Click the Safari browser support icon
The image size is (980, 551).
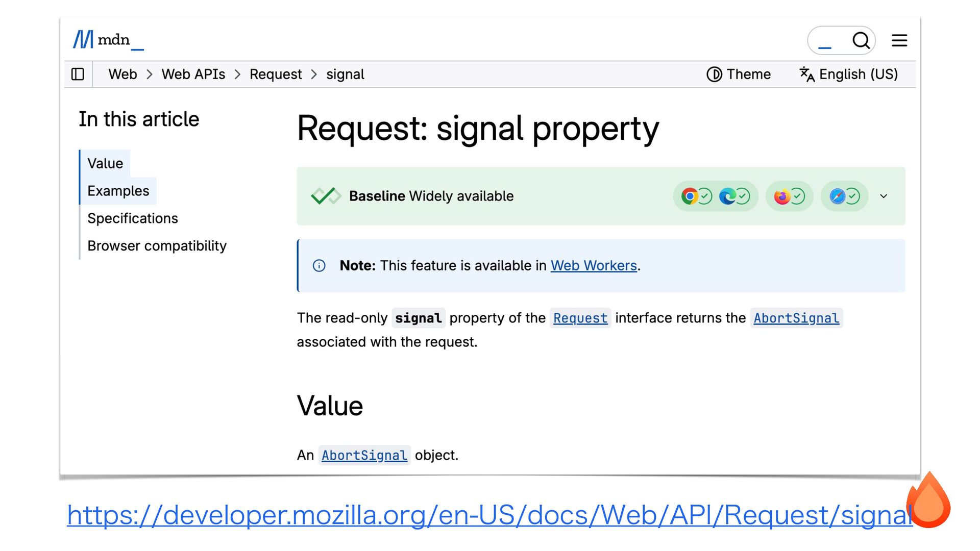838,196
